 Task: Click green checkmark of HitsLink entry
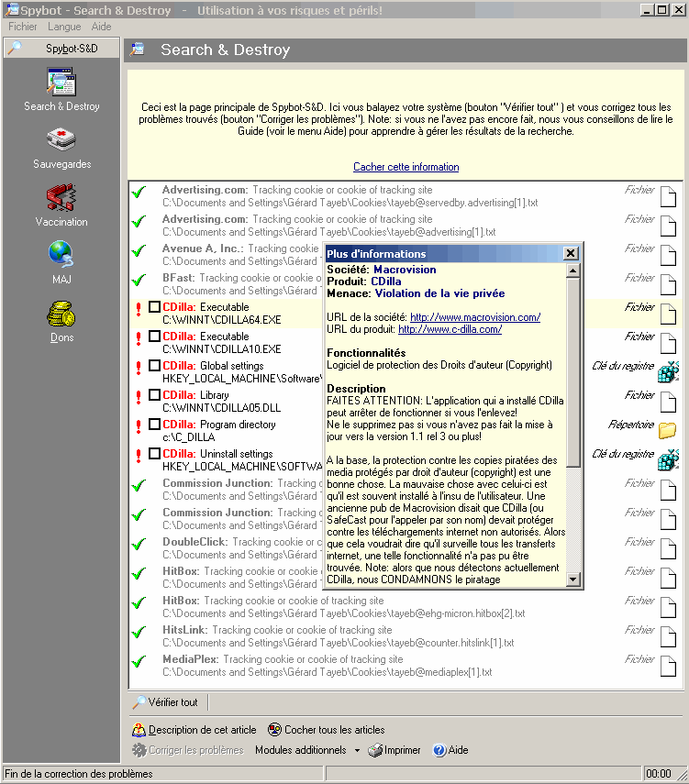point(139,632)
